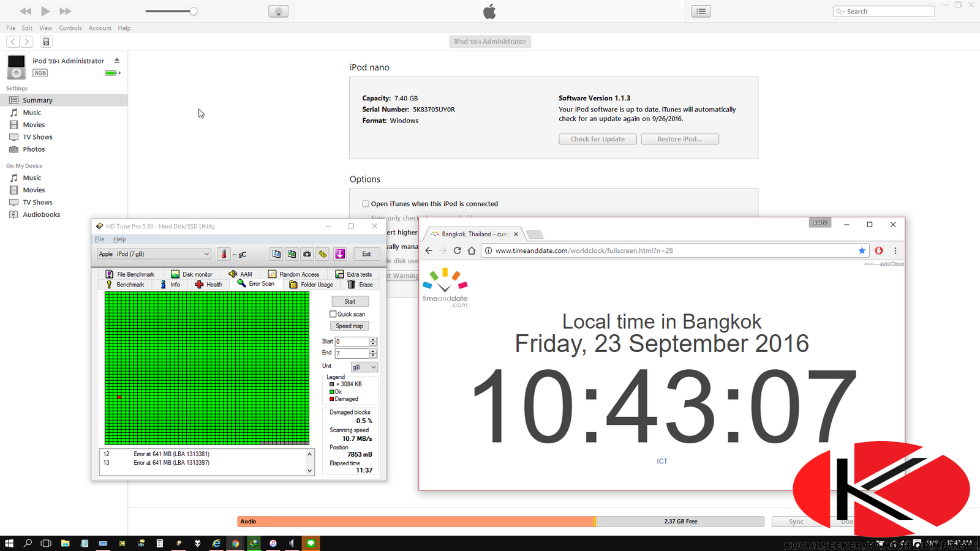Click the iTunes Search field
This screenshot has width=980, height=551.
point(884,11)
